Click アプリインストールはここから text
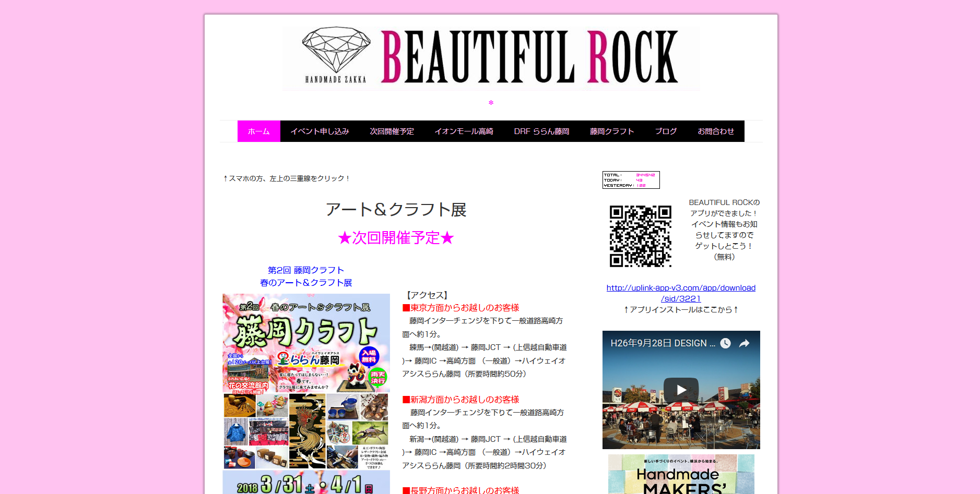The image size is (980, 494). (681, 310)
